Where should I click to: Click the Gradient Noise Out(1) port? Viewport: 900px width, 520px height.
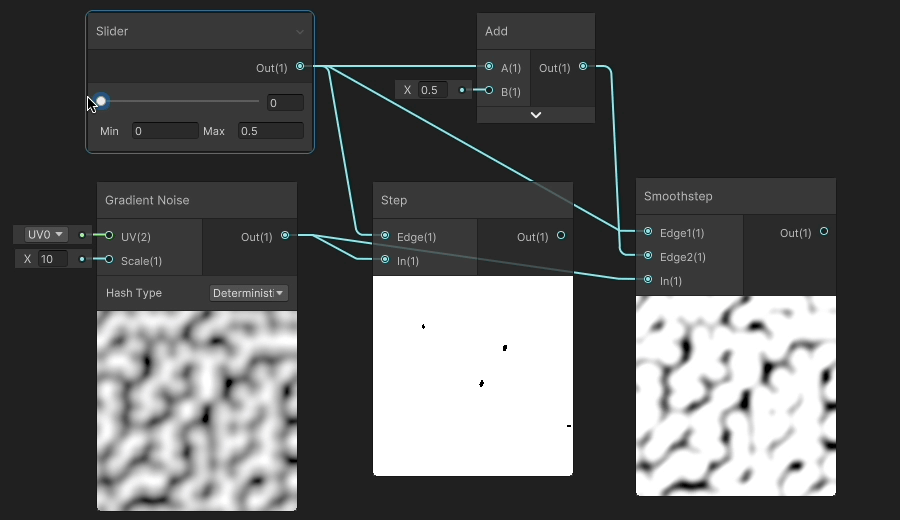(x=285, y=235)
